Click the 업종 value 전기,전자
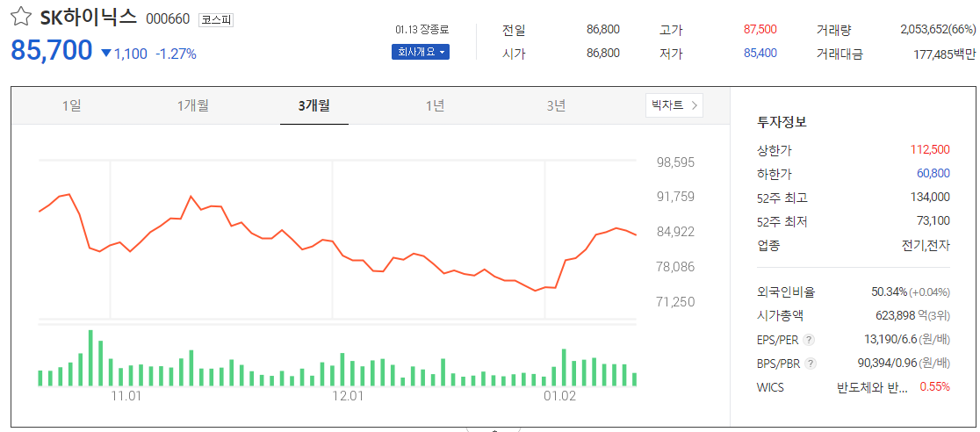The height and width of the screenshot is (432, 980). 926,245
